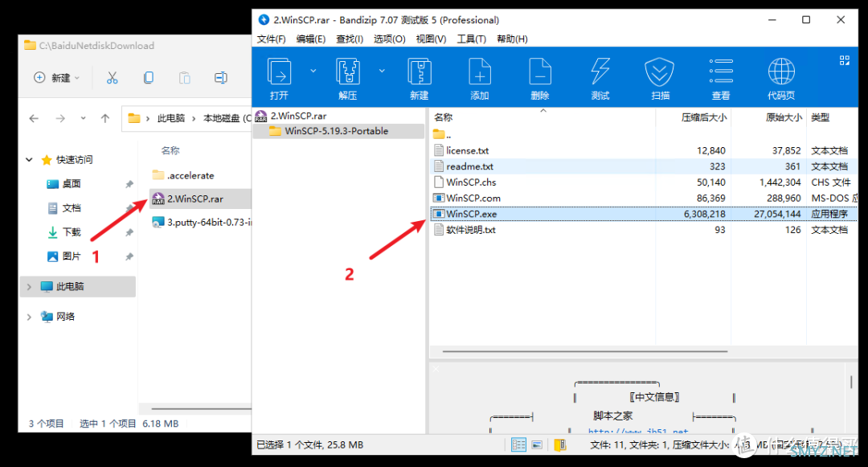
Task: Click the horizontal scrollbar of the file list
Action: click(584, 350)
